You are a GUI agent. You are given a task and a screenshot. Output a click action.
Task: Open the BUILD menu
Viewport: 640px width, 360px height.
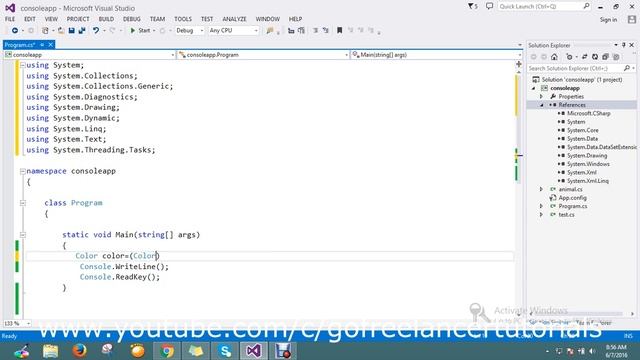[106, 19]
